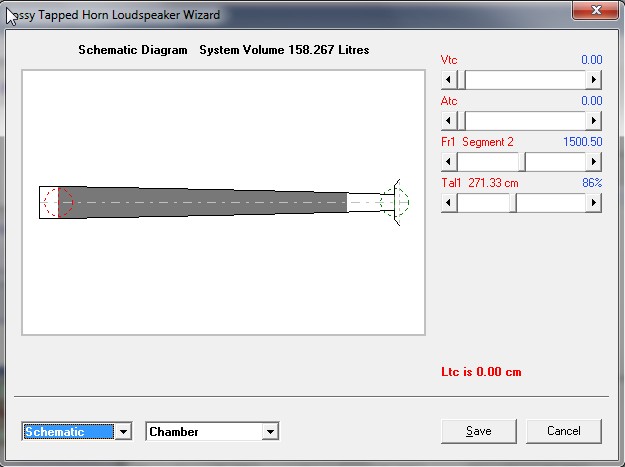625x467 pixels.
Task: Click the 'System Volume 158.267 Litres' heading
Action: 284,50
